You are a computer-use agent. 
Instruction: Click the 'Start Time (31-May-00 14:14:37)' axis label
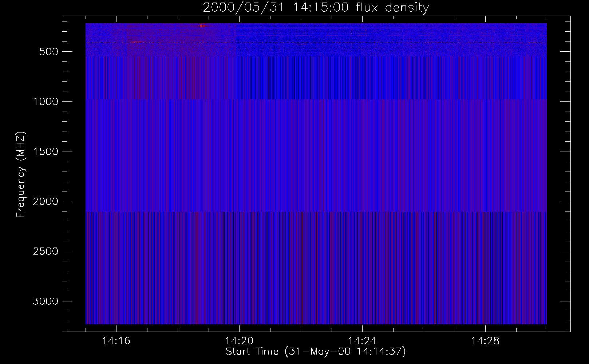pos(316,352)
